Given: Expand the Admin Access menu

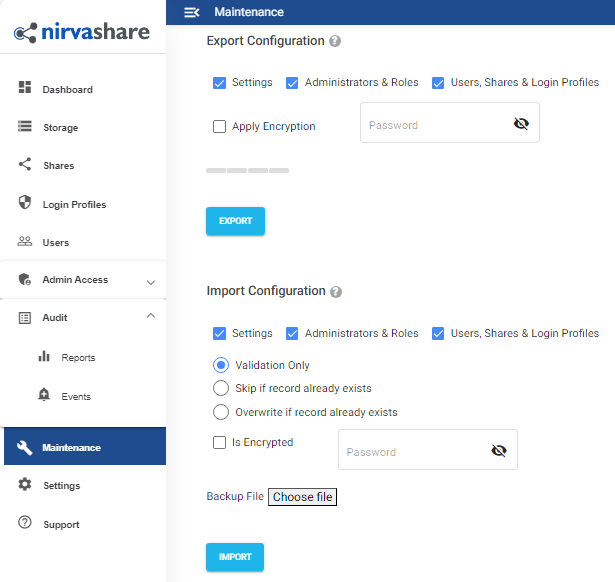Looking at the screenshot, I should coord(151,282).
